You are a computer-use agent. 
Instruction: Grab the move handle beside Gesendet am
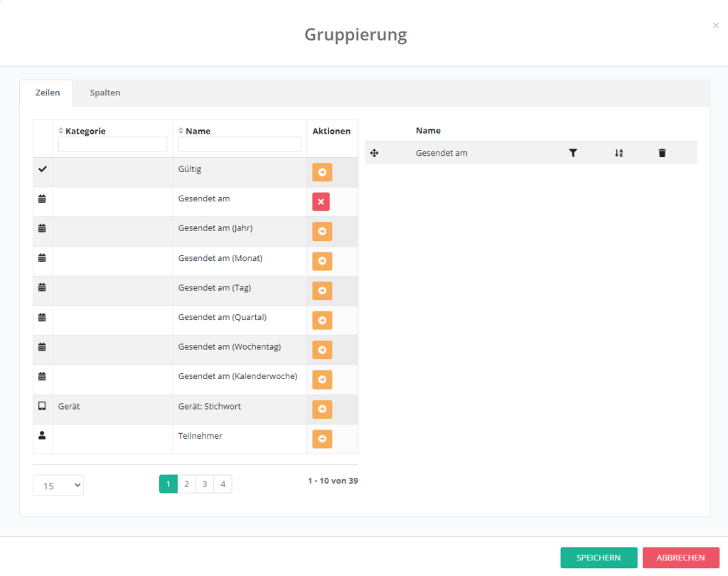tap(375, 153)
